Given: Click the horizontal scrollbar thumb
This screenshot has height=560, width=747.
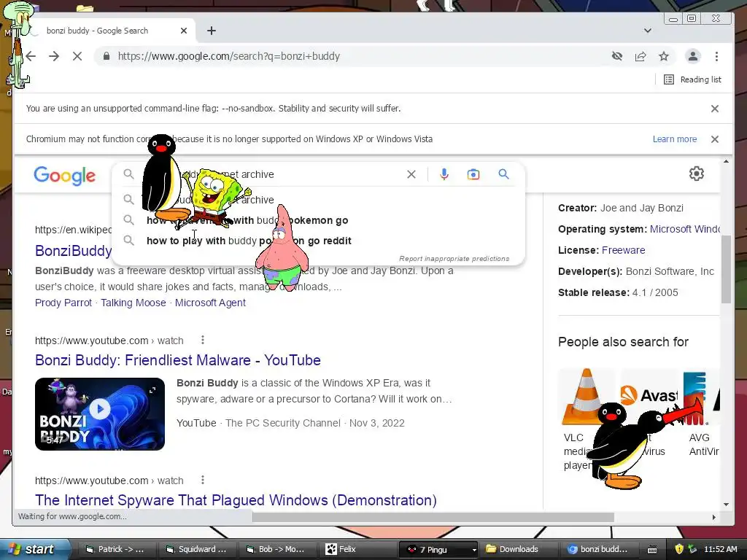Looking at the screenshot, I should 433,517.
